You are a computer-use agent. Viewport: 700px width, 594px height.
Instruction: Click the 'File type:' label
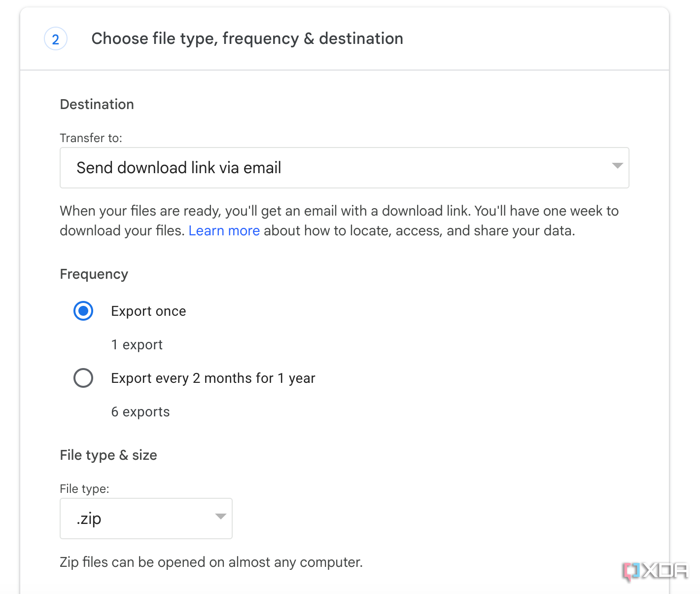[x=84, y=489]
